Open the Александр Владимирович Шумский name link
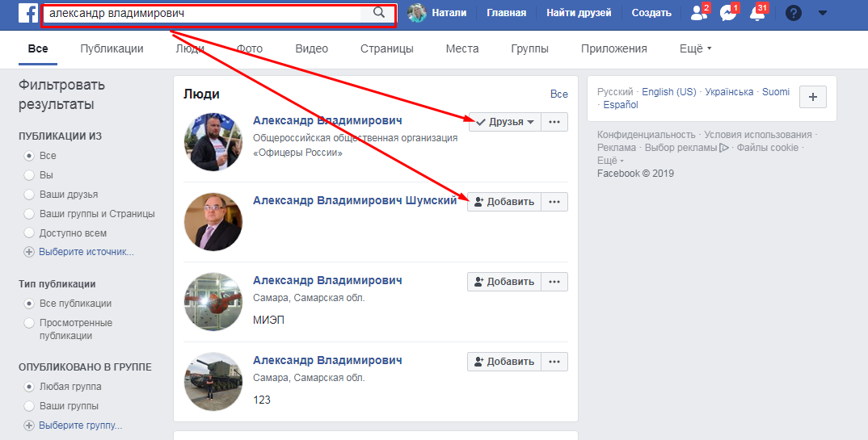The width and height of the screenshot is (868, 440). pyautogui.click(x=355, y=201)
